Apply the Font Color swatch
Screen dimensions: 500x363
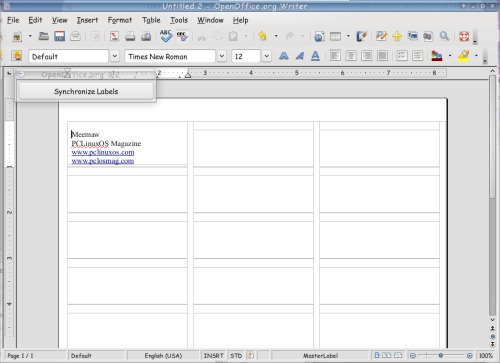(437, 56)
